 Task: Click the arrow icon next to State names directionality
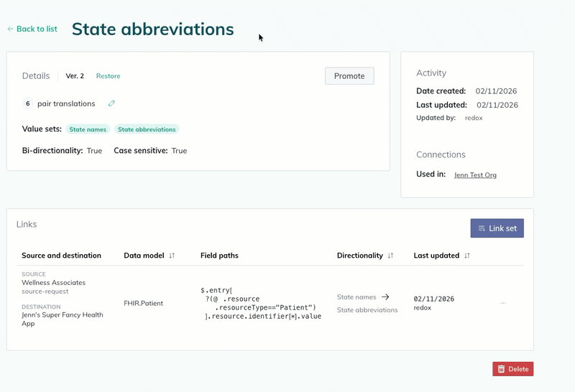[385, 297]
